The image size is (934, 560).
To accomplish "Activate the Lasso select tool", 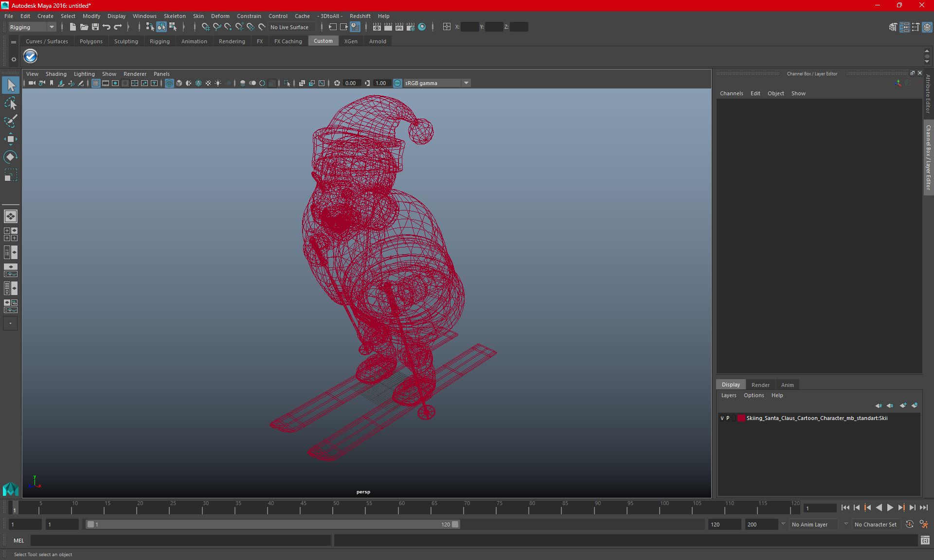I will [11, 103].
